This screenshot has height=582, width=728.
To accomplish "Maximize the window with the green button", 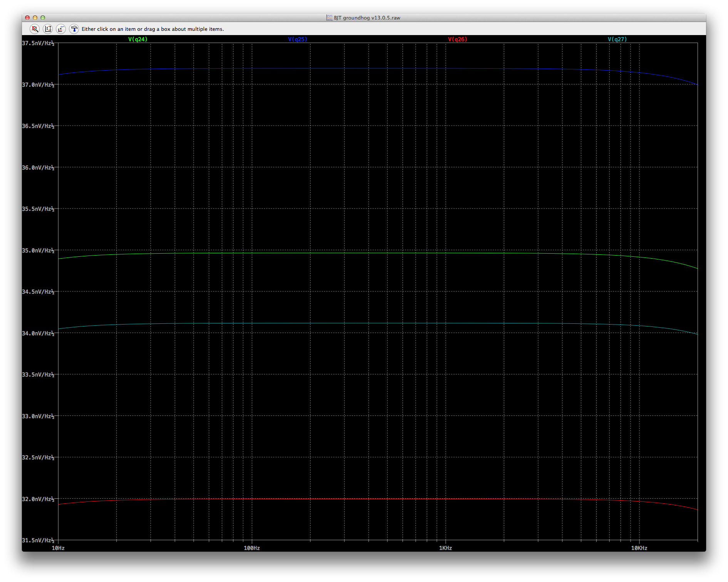I will [x=43, y=18].
